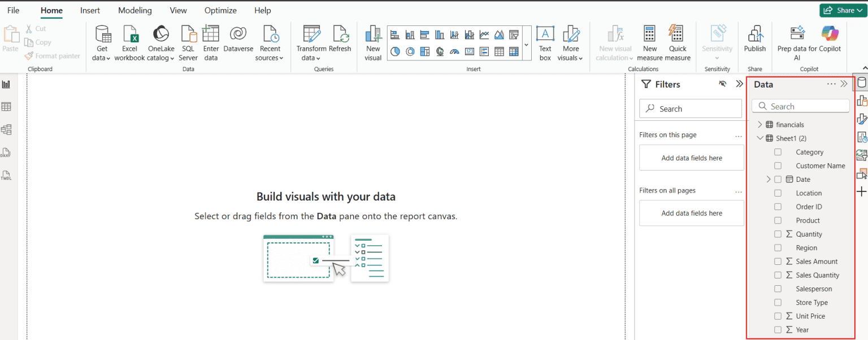Viewport: 868px width, 340px height.
Task: Pick the matrix visual
Action: pyautogui.click(x=514, y=51)
